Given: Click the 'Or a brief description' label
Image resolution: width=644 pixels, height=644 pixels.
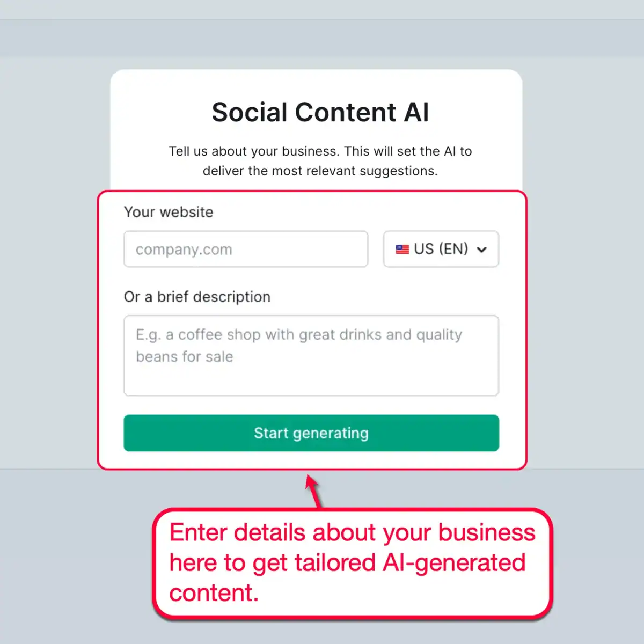Looking at the screenshot, I should 197,297.
